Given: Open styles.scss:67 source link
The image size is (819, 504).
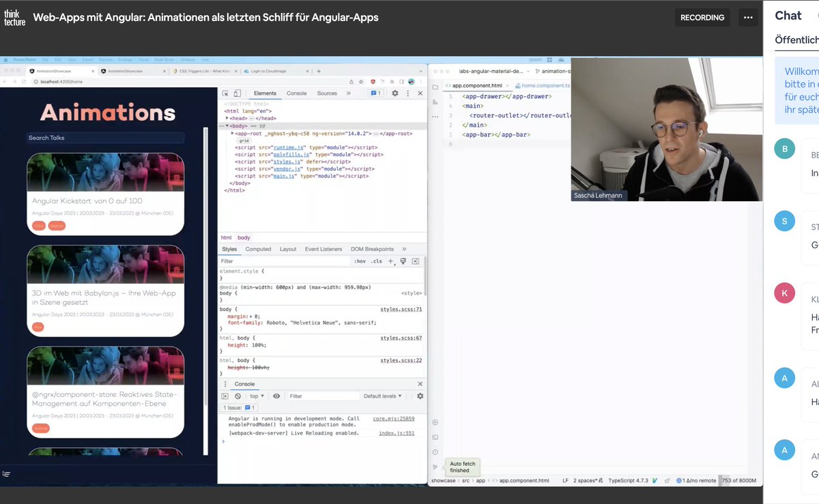Looking at the screenshot, I should pos(401,338).
